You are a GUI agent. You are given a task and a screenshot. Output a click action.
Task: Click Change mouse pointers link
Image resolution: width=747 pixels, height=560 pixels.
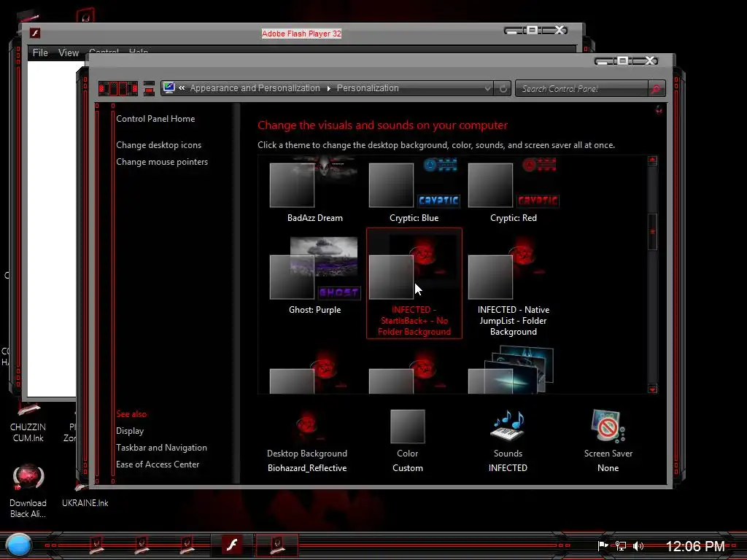click(x=162, y=162)
